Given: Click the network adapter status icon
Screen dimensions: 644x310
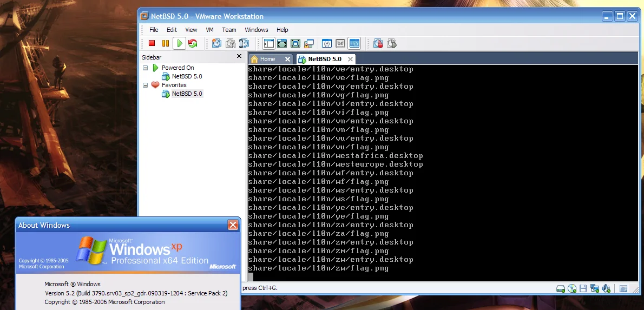Looking at the screenshot, I should 595,288.
